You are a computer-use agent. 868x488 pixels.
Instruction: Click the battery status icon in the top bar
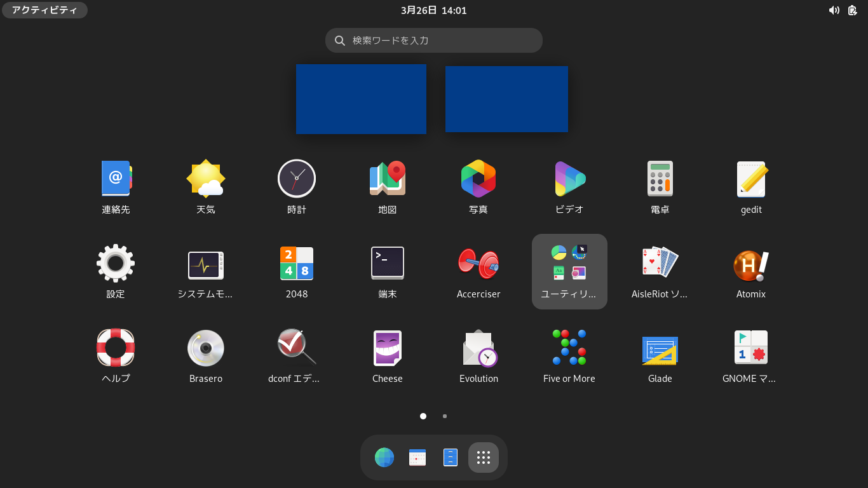[x=853, y=10]
